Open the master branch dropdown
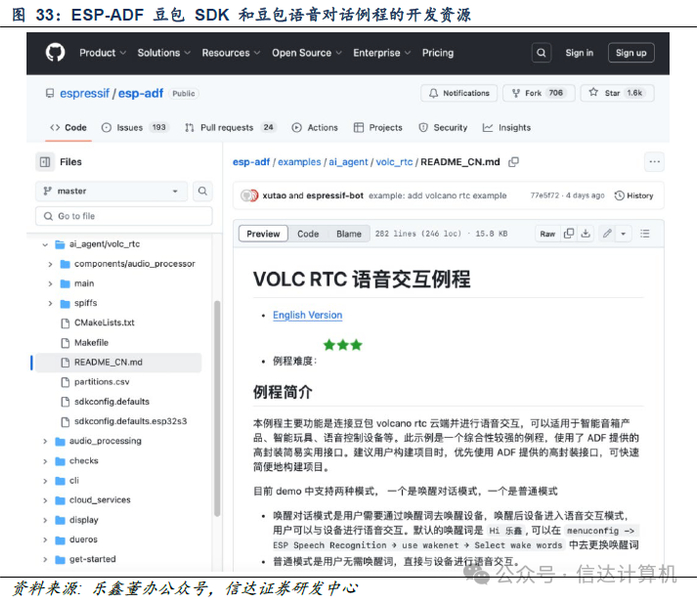 pos(112,191)
